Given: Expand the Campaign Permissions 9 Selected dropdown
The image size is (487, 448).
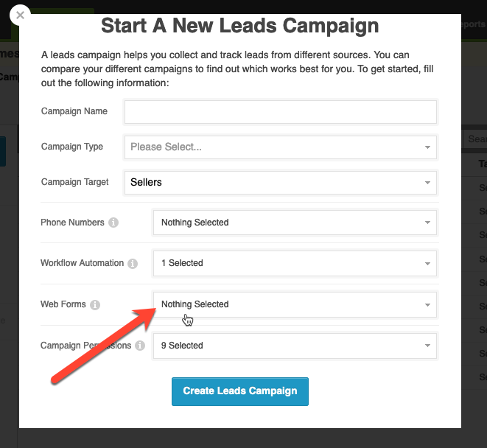Looking at the screenshot, I should coord(295,346).
